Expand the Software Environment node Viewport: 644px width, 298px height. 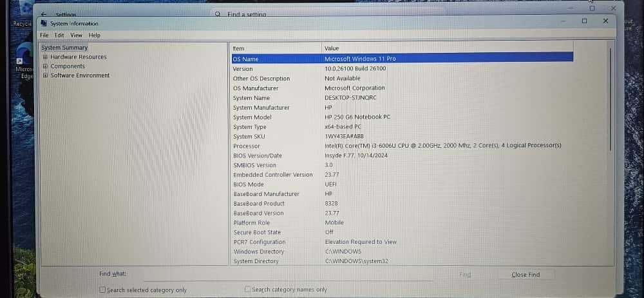pos(45,75)
